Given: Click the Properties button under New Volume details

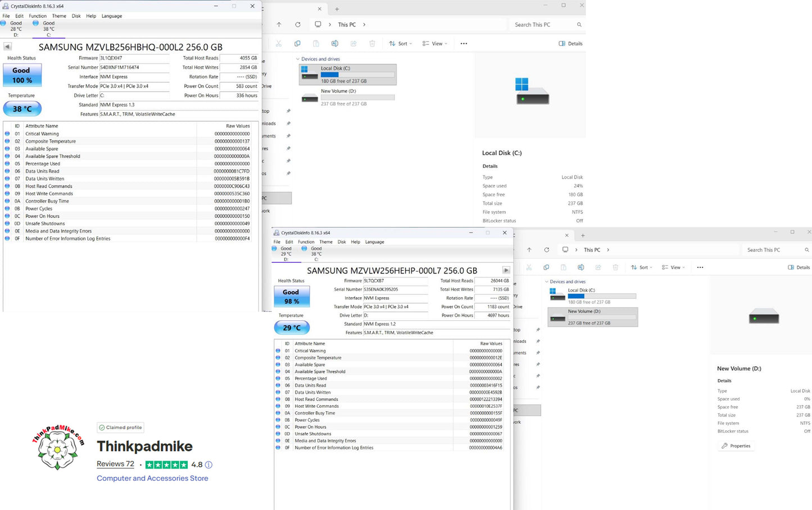Looking at the screenshot, I should pos(736,445).
